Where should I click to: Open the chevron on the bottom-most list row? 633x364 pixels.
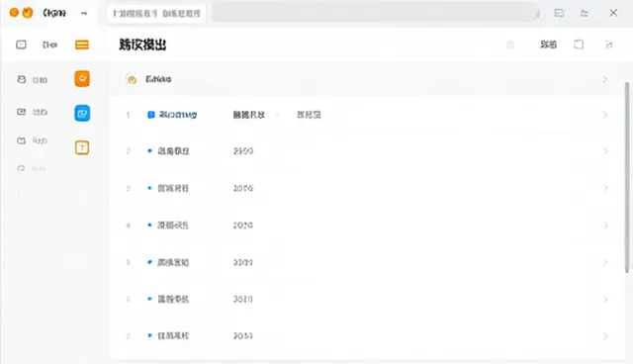point(604,335)
